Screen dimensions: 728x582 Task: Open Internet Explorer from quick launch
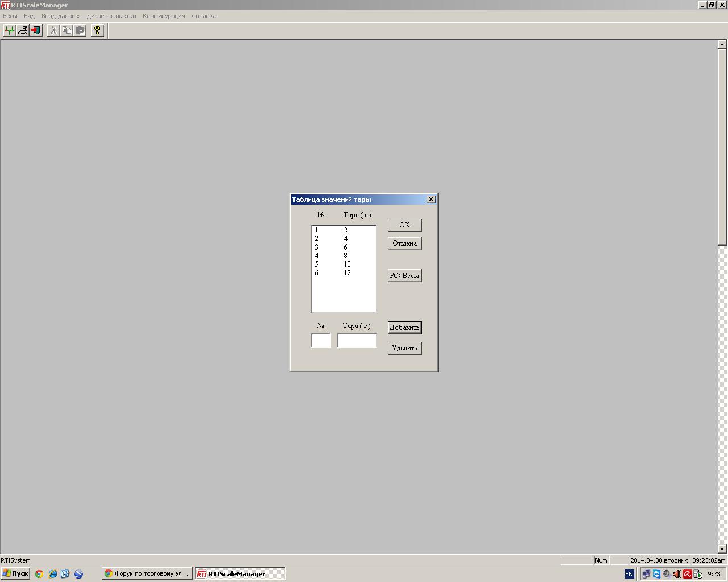pyautogui.click(x=53, y=574)
